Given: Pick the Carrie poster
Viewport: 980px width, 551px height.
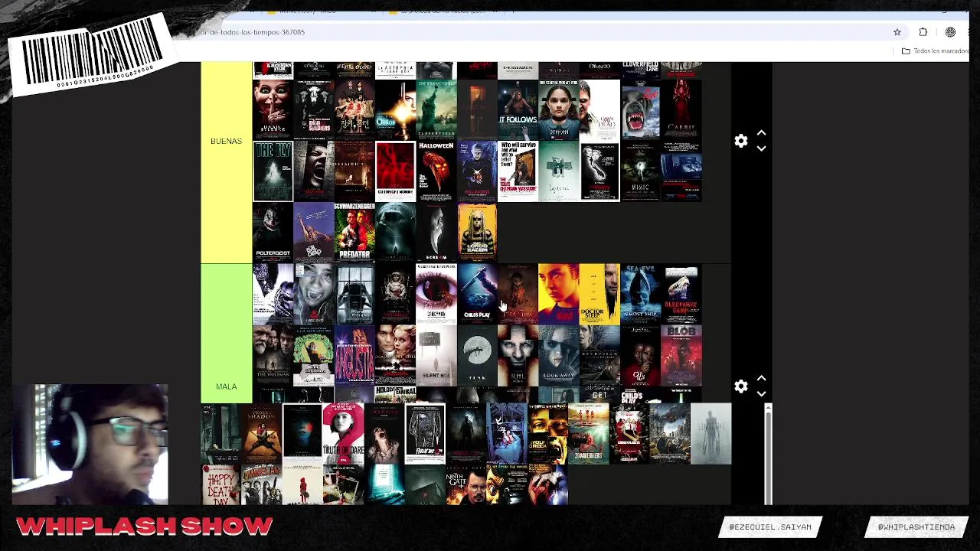Looking at the screenshot, I should pyautogui.click(x=681, y=109).
